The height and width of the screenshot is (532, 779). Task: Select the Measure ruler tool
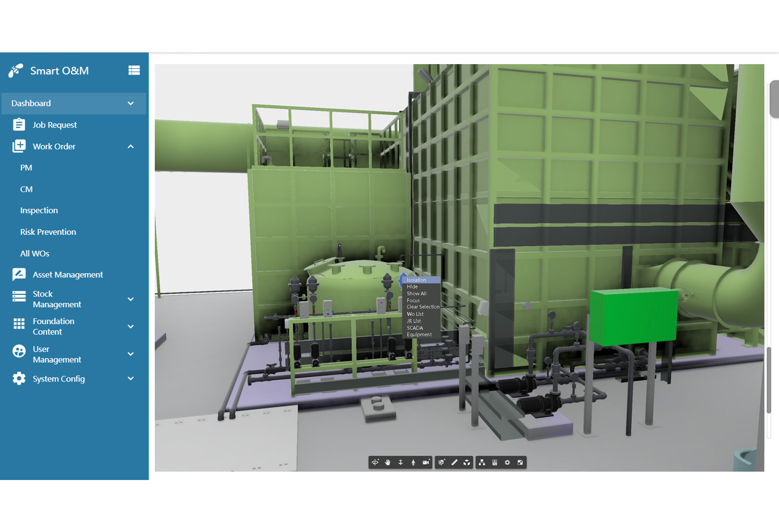tap(454, 462)
